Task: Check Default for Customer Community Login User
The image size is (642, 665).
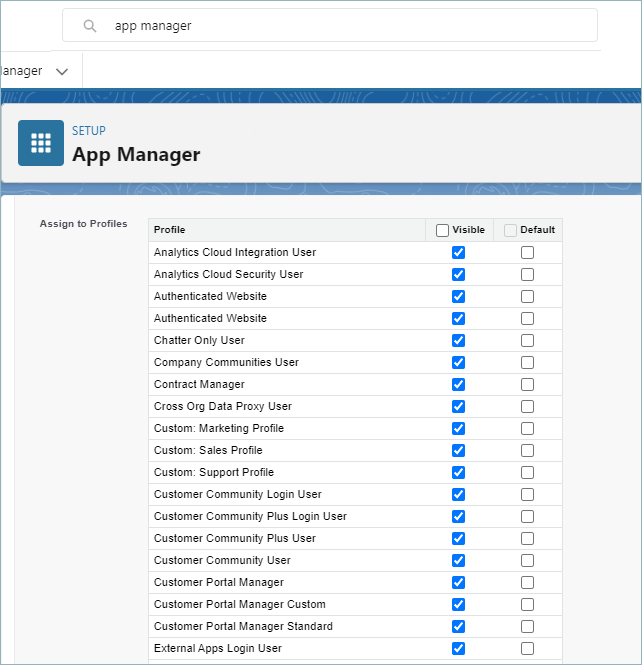Action: (528, 495)
